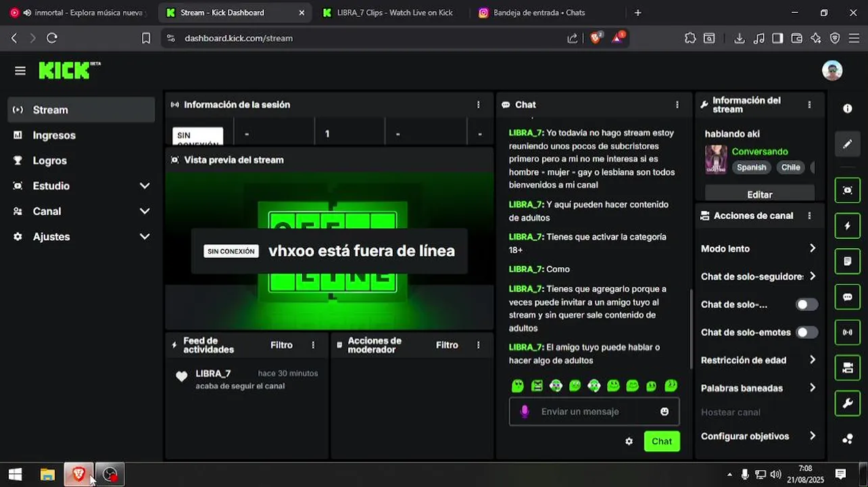Click green Chat send button
This screenshot has width=868, height=487.
point(662,441)
